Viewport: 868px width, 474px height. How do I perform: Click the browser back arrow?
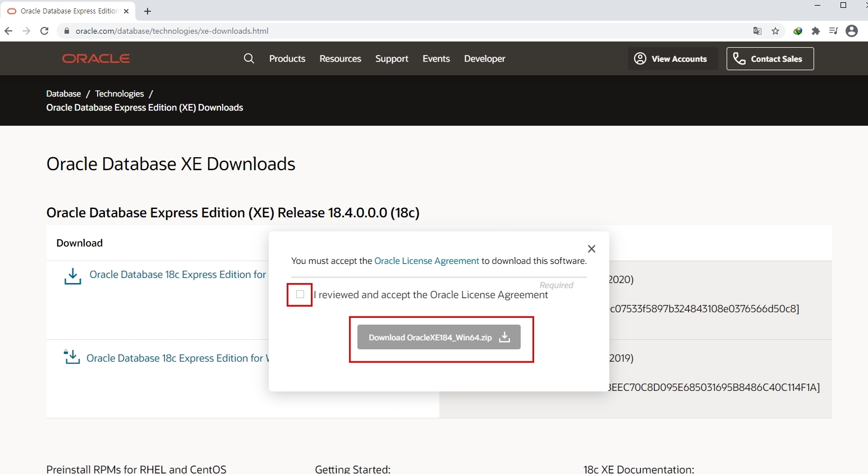(8, 31)
